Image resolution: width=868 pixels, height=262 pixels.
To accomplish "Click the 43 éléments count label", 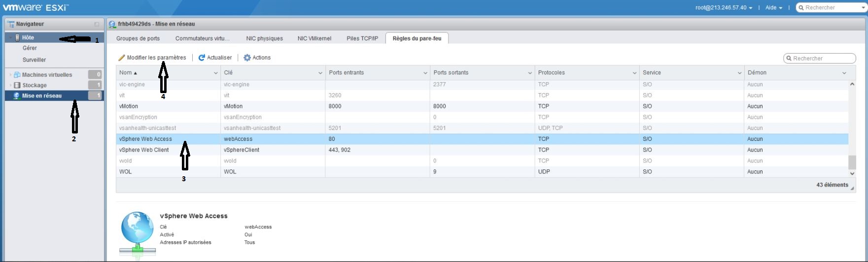I will click(832, 185).
